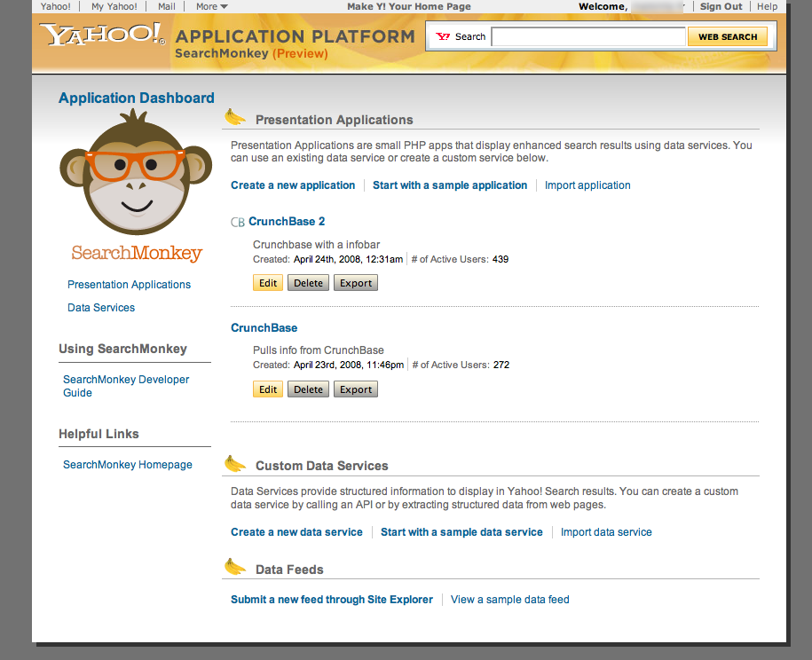Edit the CrunchBase application (272 users)
Viewport: 812px width, 660px height.
268,389
